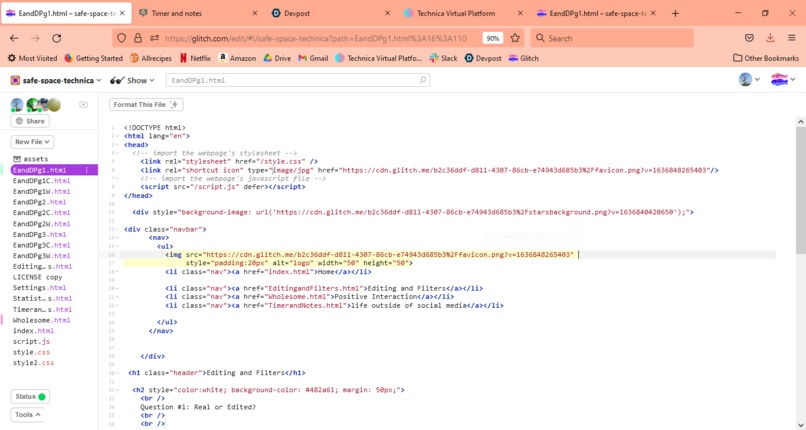Expand the Tools menu

point(28,415)
